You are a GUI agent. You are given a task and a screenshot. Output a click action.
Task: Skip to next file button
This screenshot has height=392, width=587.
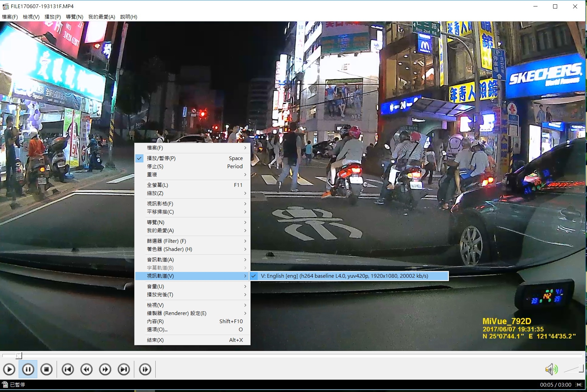pos(124,369)
